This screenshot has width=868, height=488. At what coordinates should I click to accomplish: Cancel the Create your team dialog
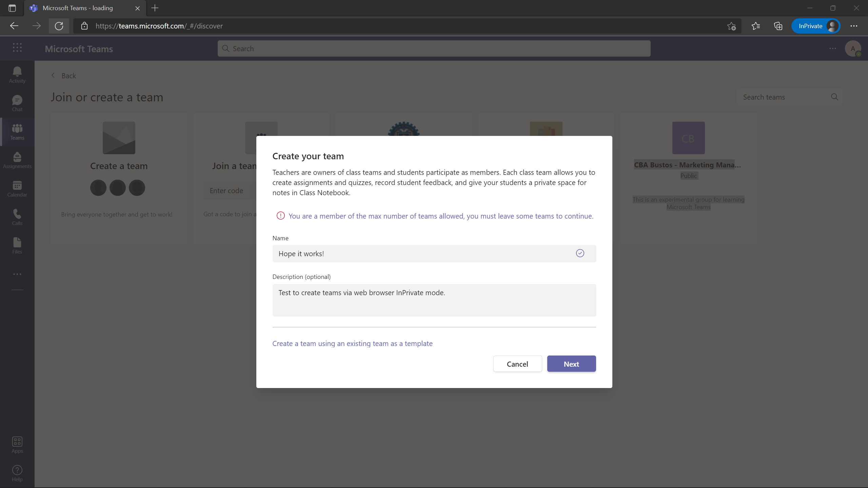pos(517,364)
